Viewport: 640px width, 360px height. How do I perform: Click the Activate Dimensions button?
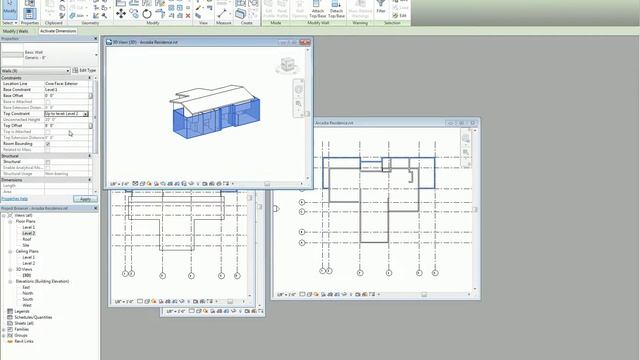pos(58,31)
